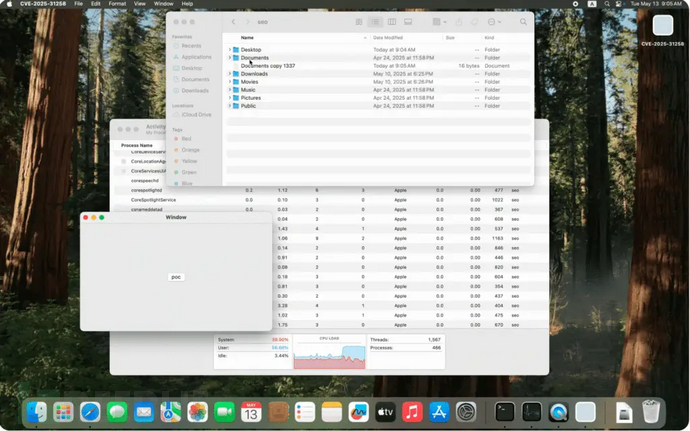
Task: Open the Edit menu
Action: [95, 4]
